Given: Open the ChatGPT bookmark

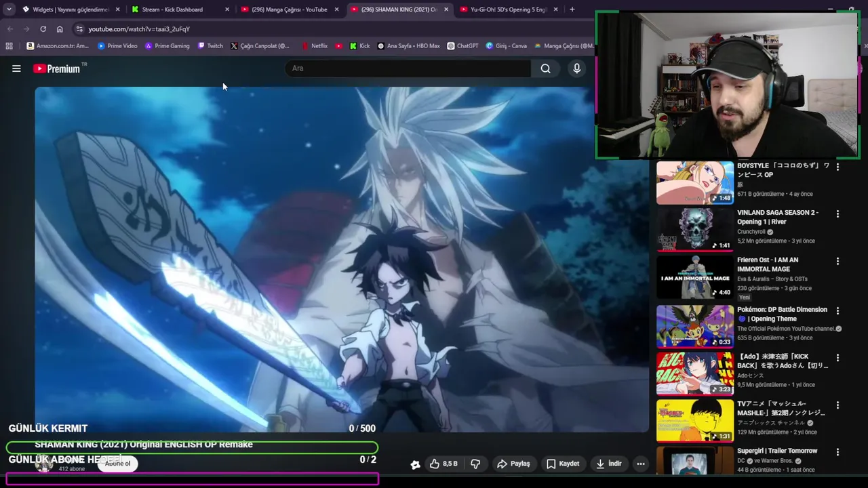Looking at the screenshot, I should coord(462,46).
